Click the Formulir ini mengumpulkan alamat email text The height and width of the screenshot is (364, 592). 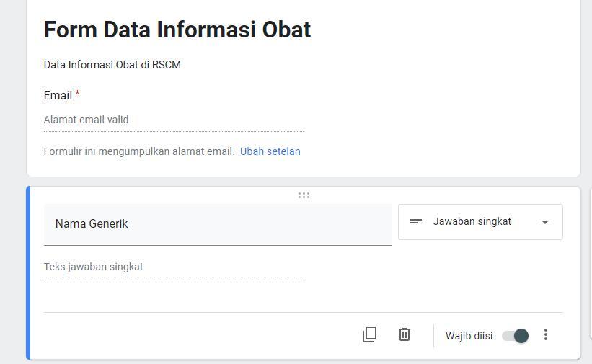point(139,151)
